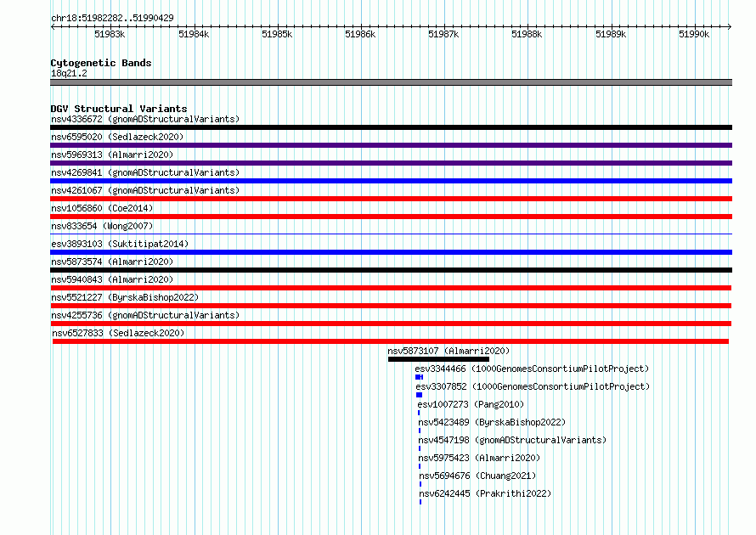This screenshot has height=535, width=756.
Task: Click the 51984k ruler tick label
Action: click(194, 34)
